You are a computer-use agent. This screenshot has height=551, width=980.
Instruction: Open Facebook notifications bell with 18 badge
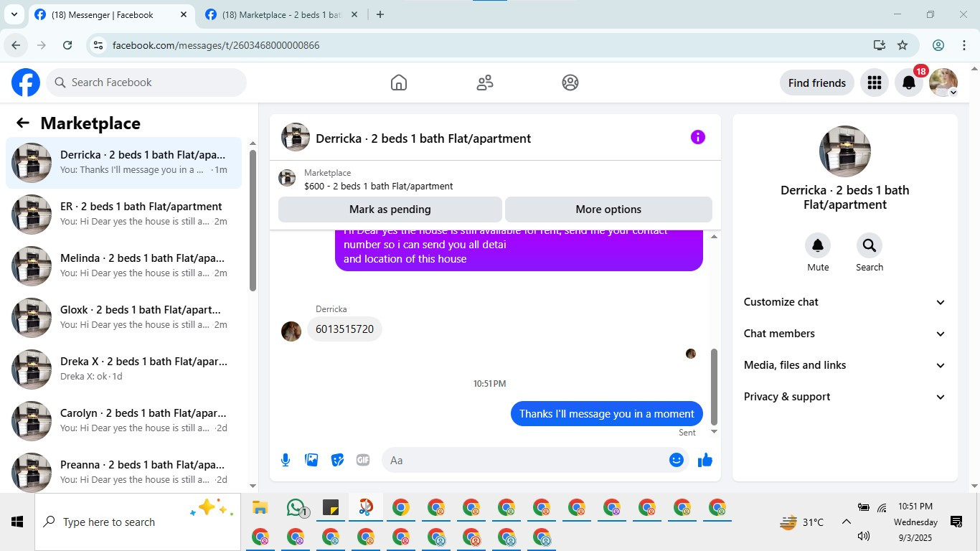tap(909, 83)
